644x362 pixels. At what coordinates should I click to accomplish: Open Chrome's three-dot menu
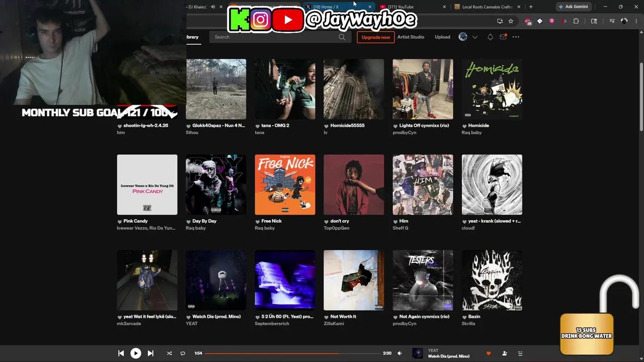point(636,21)
